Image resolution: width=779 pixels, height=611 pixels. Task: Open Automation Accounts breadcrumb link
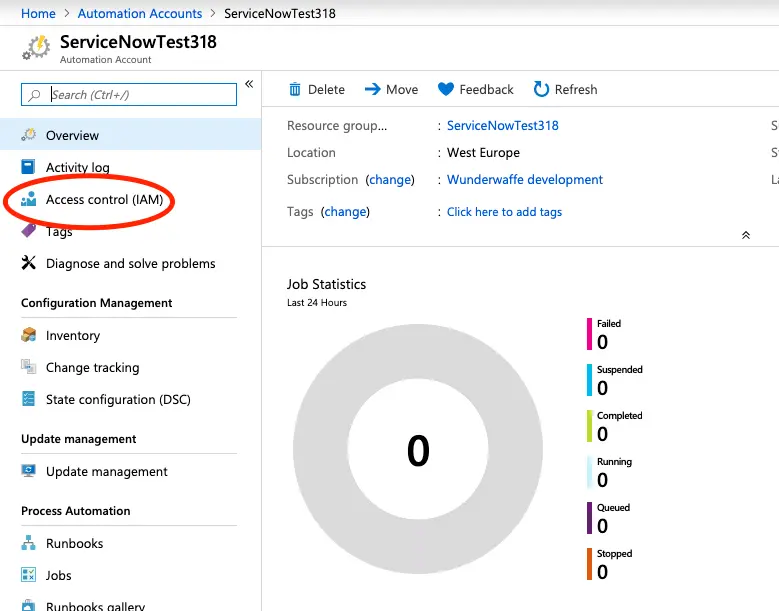[x=140, y=14]
